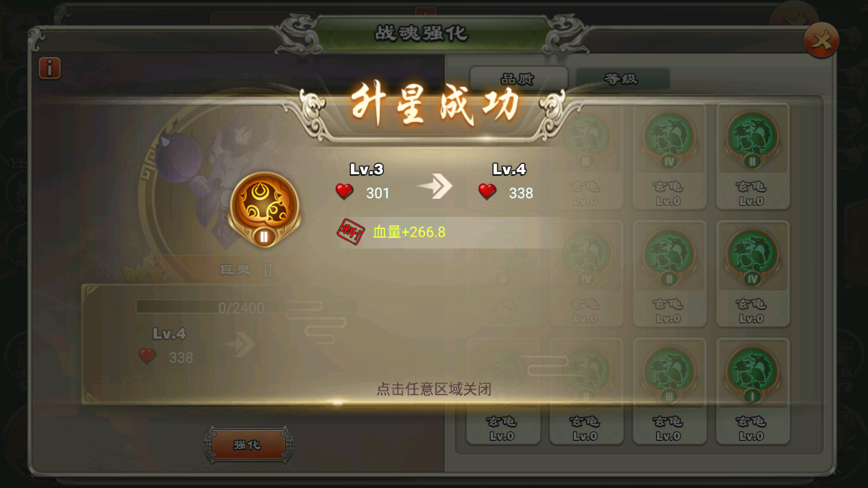Click the 0/2400 experience progress bar

pos(246,307)
